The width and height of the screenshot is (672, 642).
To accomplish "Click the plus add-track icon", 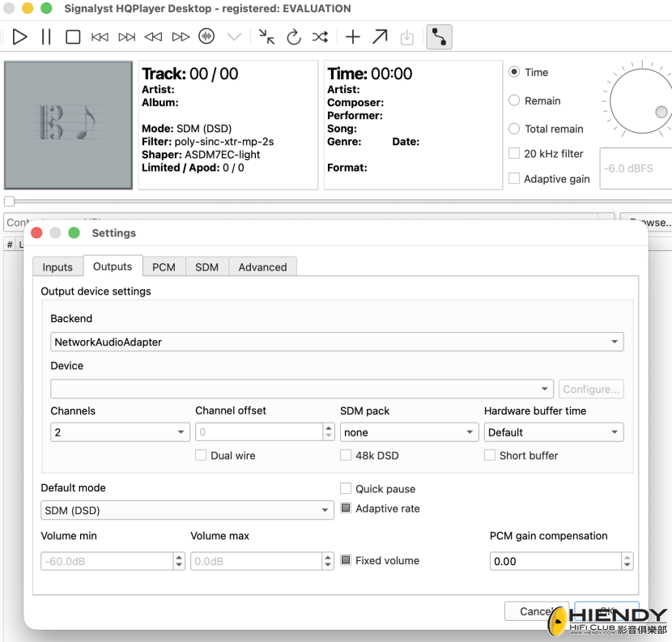I will [353, 37].
